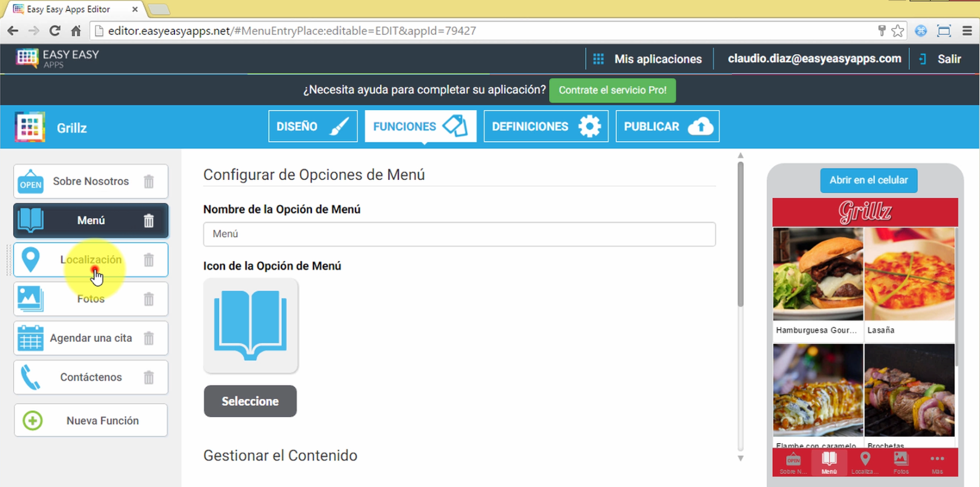Viewport: 980px width, 487px height.
Task: Remove Contáctenos using its trash icon
Action: (149, 377)
